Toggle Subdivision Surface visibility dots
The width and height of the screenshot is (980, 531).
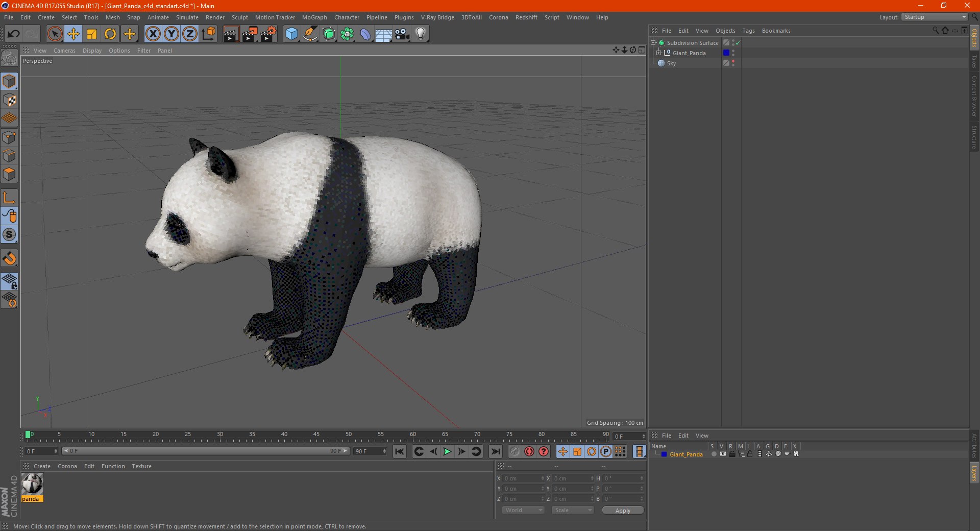pyautogui.click(x=733, y=43)
